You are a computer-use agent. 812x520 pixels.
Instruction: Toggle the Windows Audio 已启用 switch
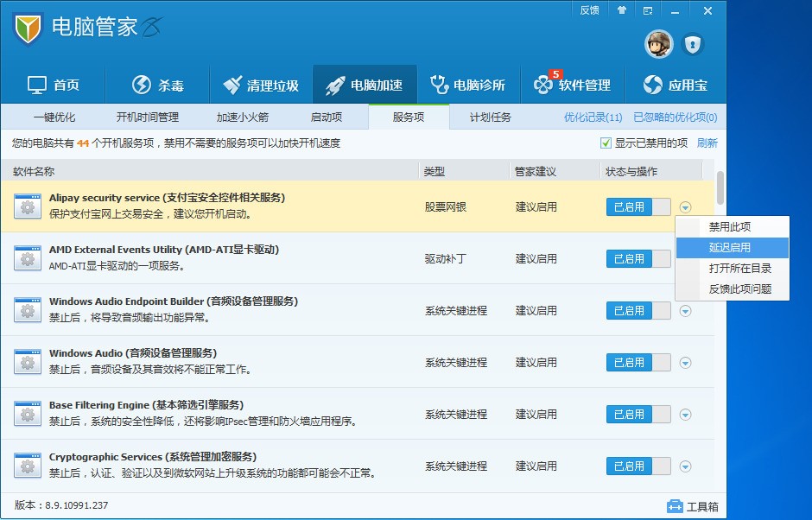(638, 363)
